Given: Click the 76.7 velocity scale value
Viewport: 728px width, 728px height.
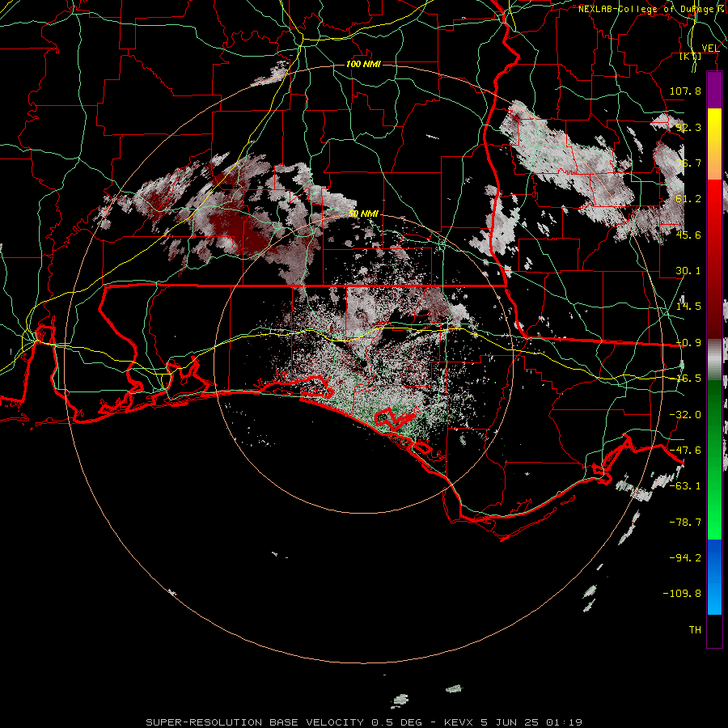Looking at the screenshot, I should tap(688, 163).
